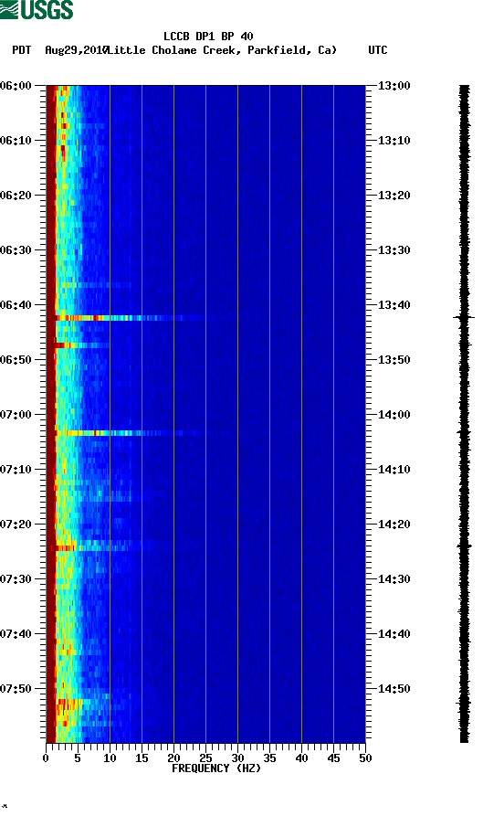Click the 14:20 UTC time label
Screen dimensions: 504x816
pos(394,525)
